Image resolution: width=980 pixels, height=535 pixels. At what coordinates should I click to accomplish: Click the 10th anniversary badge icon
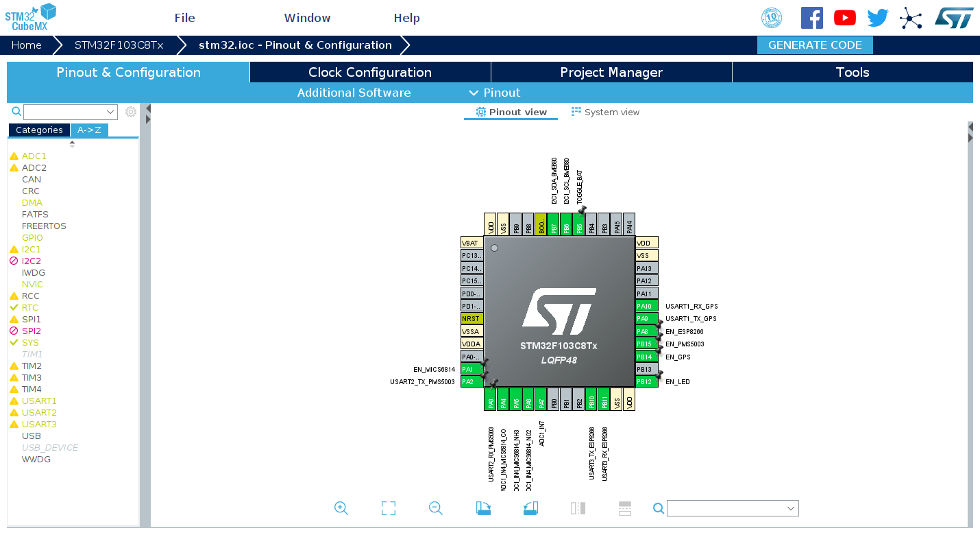[x=772, y=18]
